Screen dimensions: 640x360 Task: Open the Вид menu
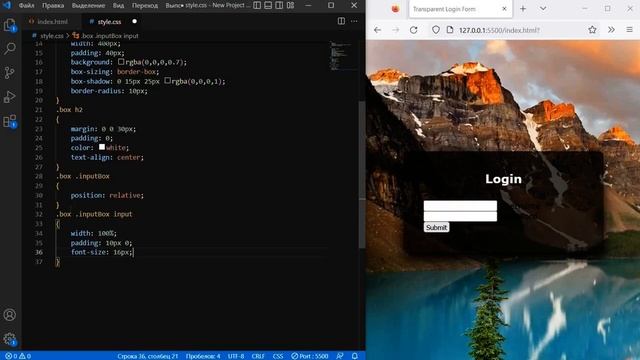pos(118,6)
